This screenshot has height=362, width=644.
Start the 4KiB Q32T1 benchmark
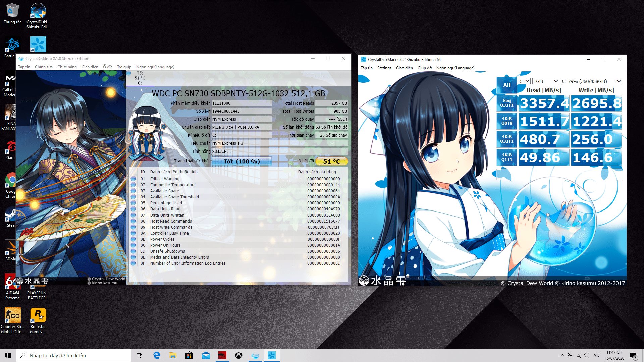coord(506,139)
